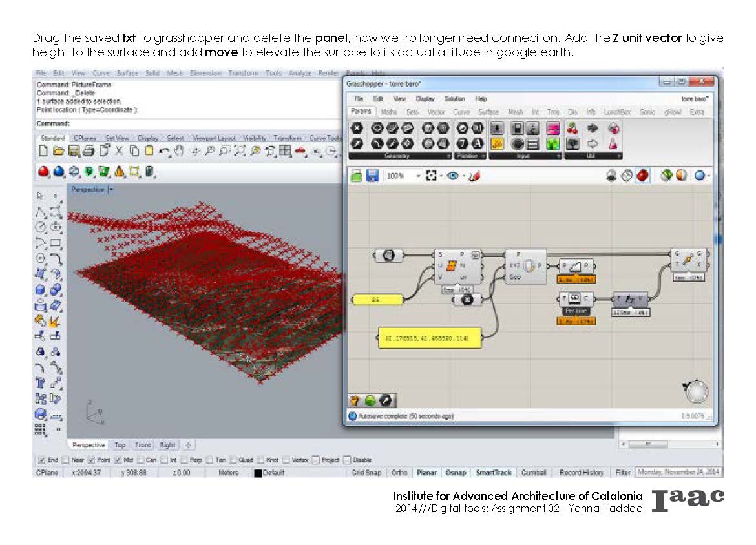This screenshot has height=545, width=756.
Task: Click the Grid Snap status bar button
Action: coord(366,473)
